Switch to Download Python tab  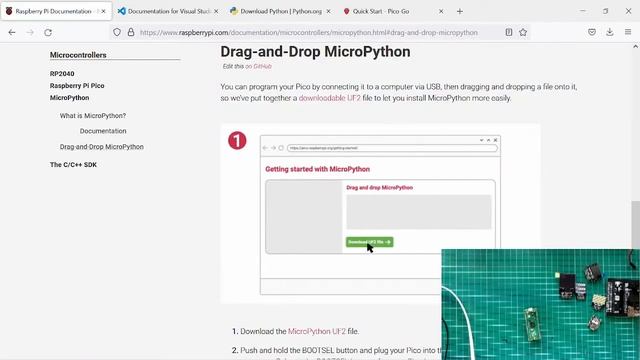[x=281, y=11]
